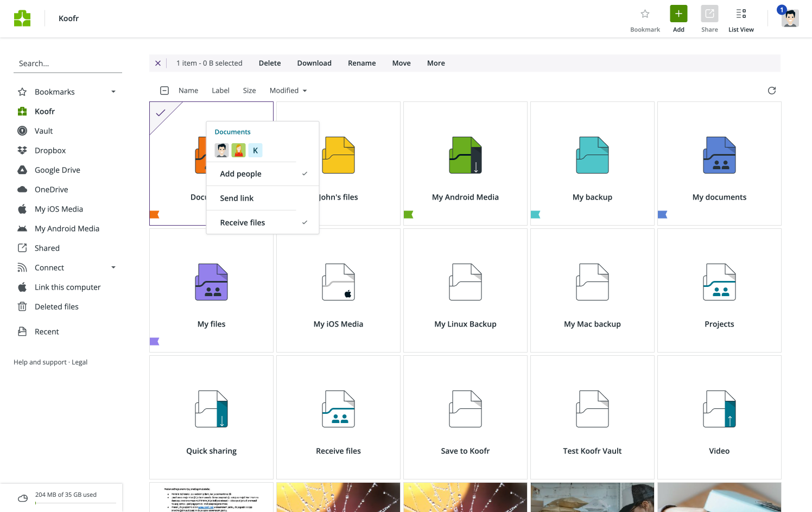
Task: Open the Legal link
Action: (x=79, y=362)
